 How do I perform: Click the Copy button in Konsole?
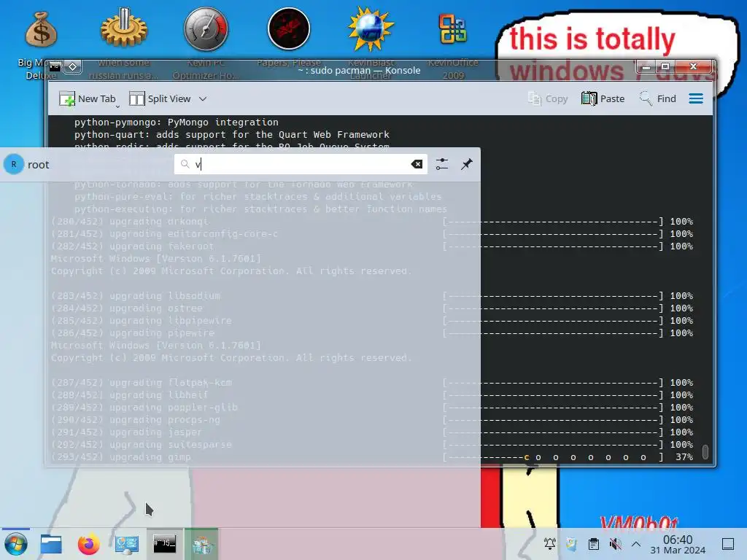pos(548,98)
